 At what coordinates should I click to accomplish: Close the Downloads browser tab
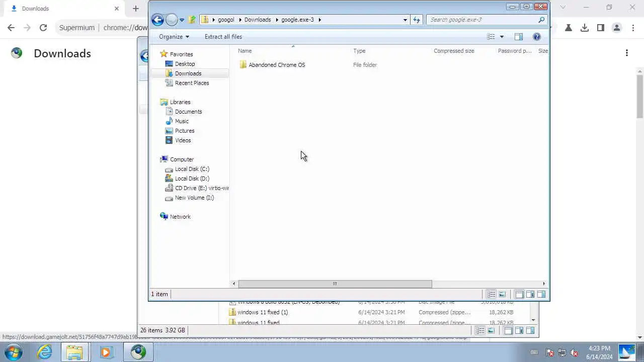point(117,9)
